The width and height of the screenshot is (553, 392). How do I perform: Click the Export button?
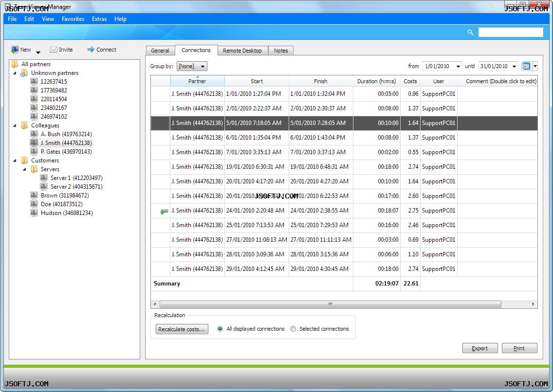coord(479,348)
